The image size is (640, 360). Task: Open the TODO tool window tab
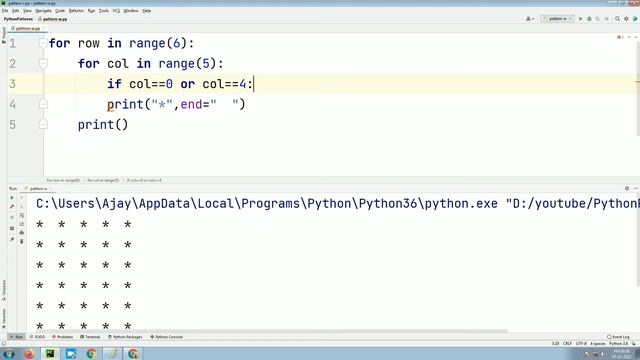[37, 337]
